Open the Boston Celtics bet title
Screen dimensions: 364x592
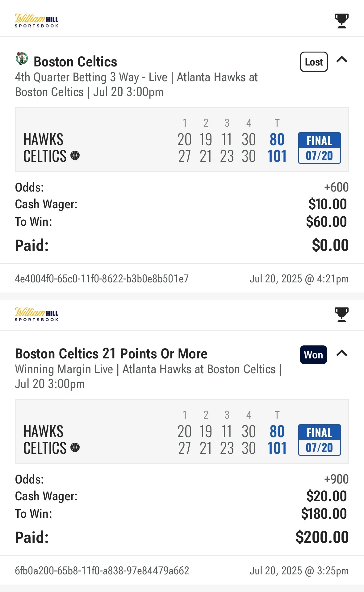pyautogui.click(x=75, y=62)
